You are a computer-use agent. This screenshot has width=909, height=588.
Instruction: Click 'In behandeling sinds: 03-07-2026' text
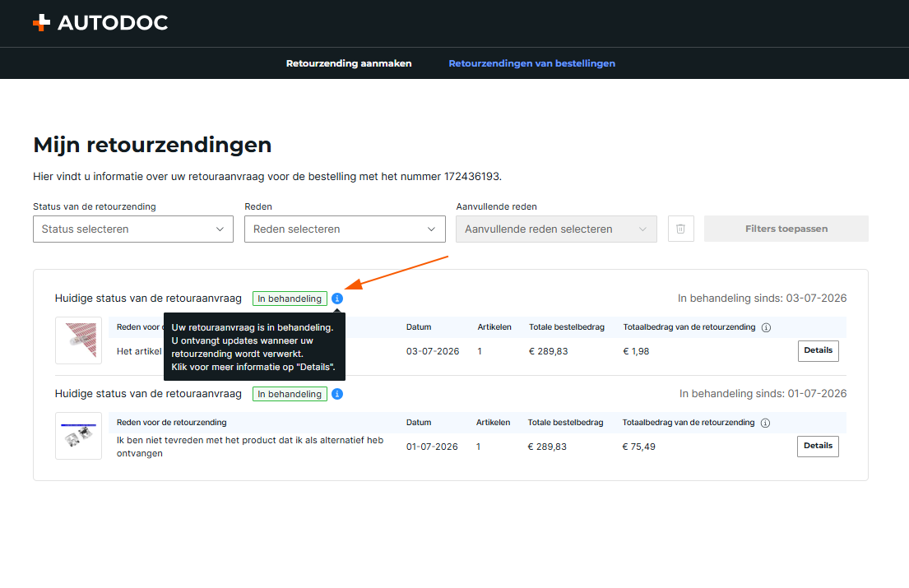click(762, 299)
